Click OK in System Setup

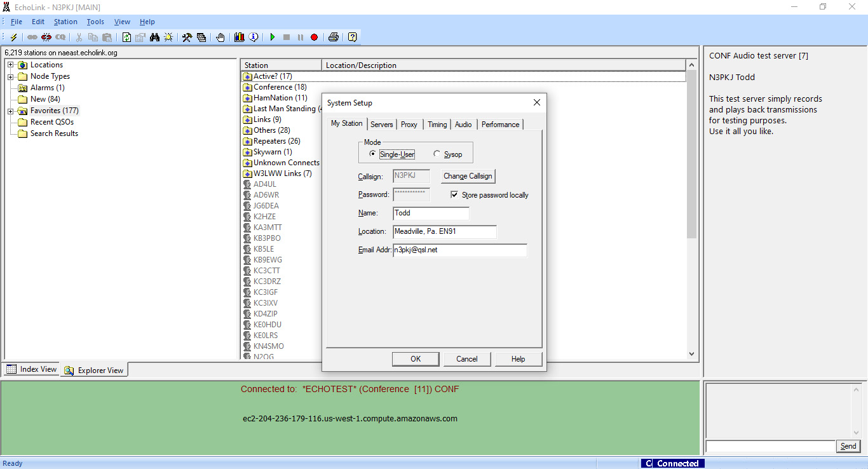point(416,359)
